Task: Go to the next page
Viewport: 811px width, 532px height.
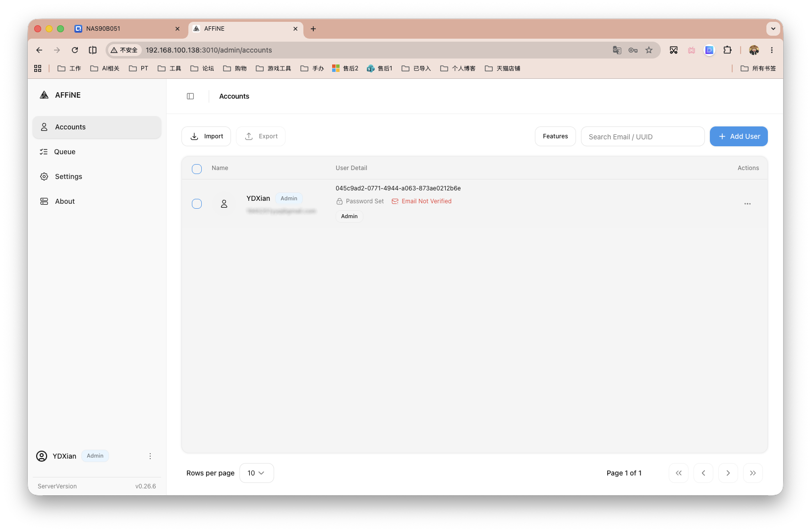Action: pyautogui.click(x=728, y=473)
